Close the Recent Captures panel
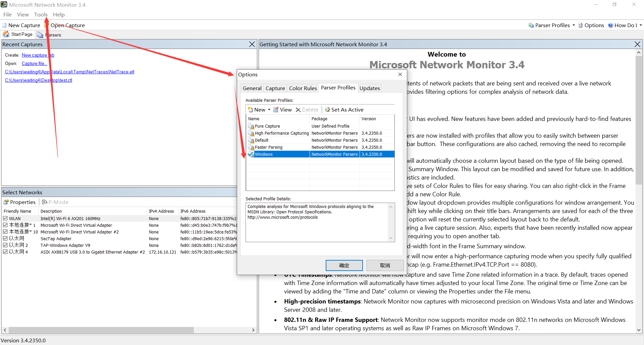Image resolution: width=644 pixels, height=345 pixels. (252, 44)
